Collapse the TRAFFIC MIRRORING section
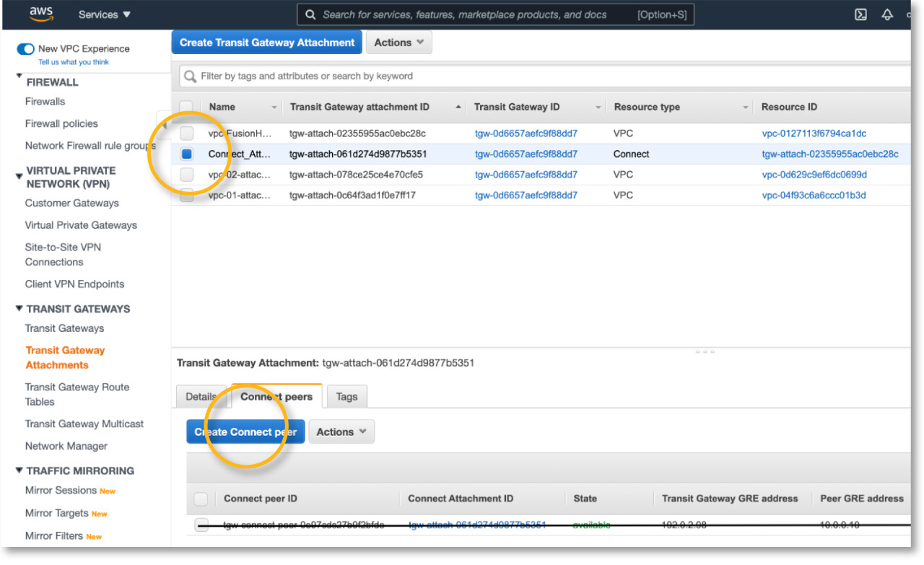 [x=19, y=470]
